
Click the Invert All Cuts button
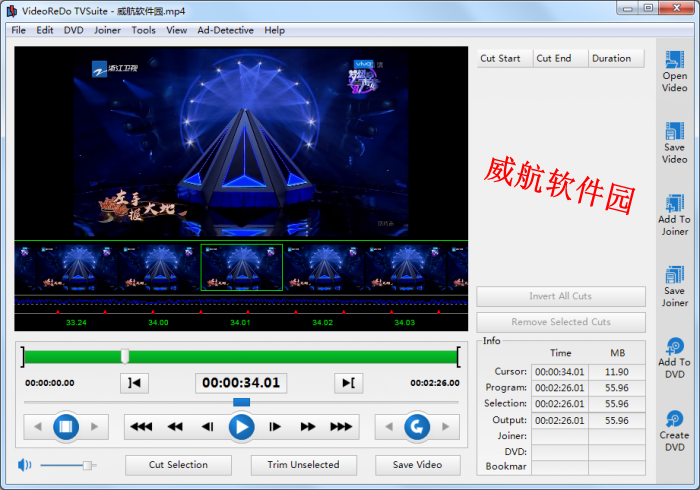coord(561,296)
